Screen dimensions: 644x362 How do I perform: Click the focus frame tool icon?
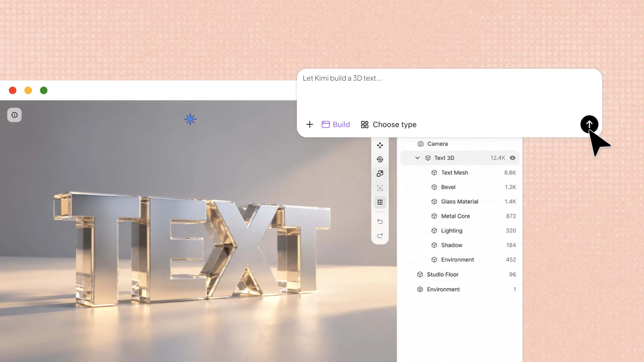(x=380, y=188)
